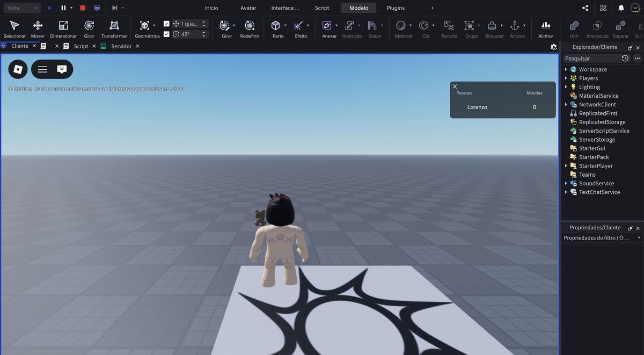The image size is (644, 355).
Task: Open the Teste mode dropdown
Action: pyautogui.click(x=21, y=8)
